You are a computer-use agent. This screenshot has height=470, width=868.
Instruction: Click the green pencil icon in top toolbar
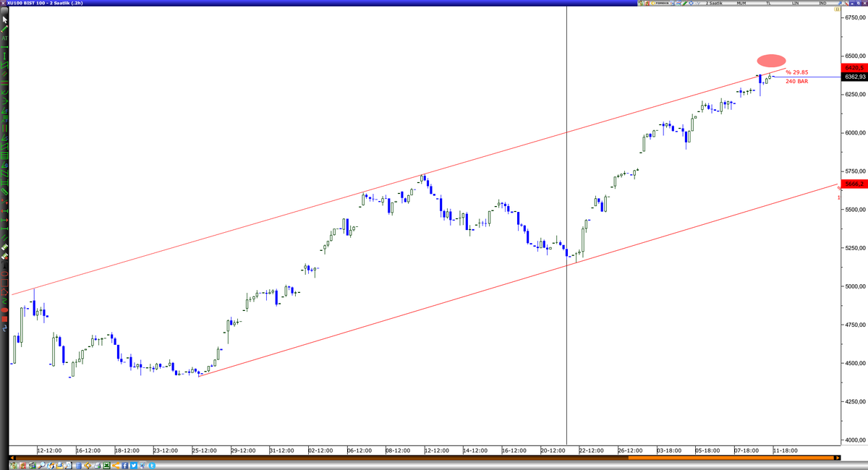tap(685, 4)
